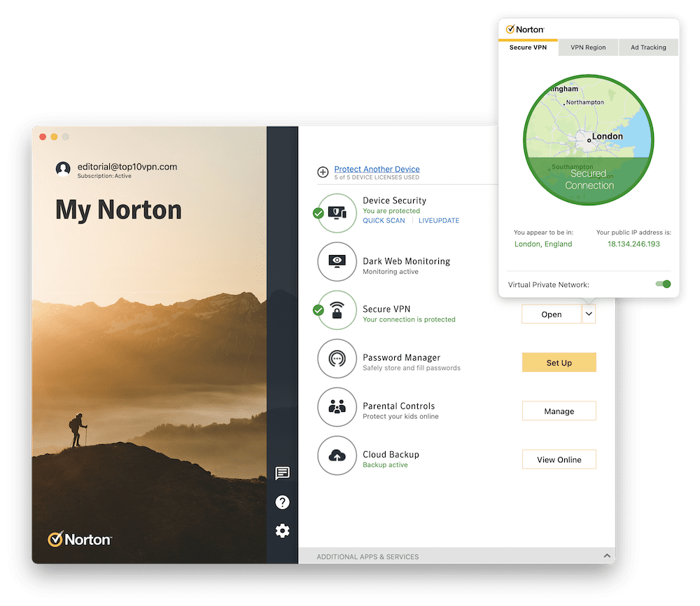Click 'Your connection is protected' text
The width and height of the screenshot is (700, 606).
409,319
